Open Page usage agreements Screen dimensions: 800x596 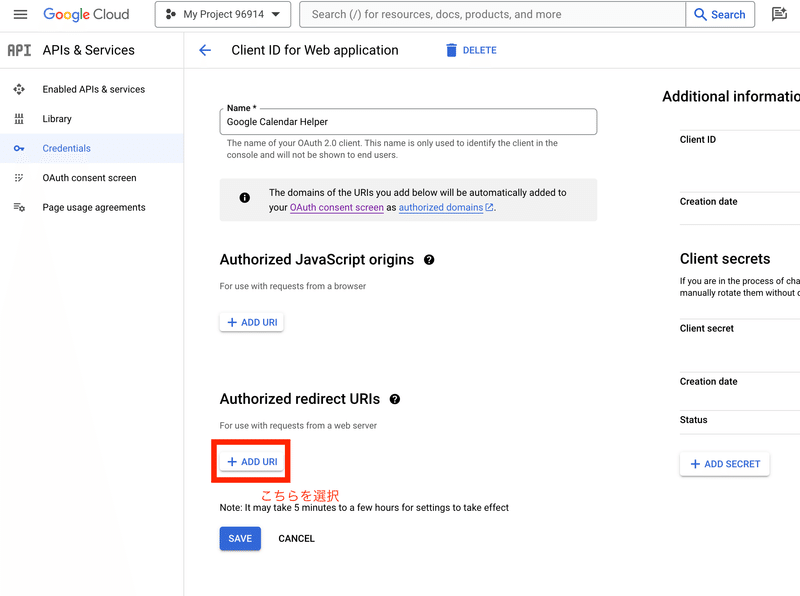[93, 208]
